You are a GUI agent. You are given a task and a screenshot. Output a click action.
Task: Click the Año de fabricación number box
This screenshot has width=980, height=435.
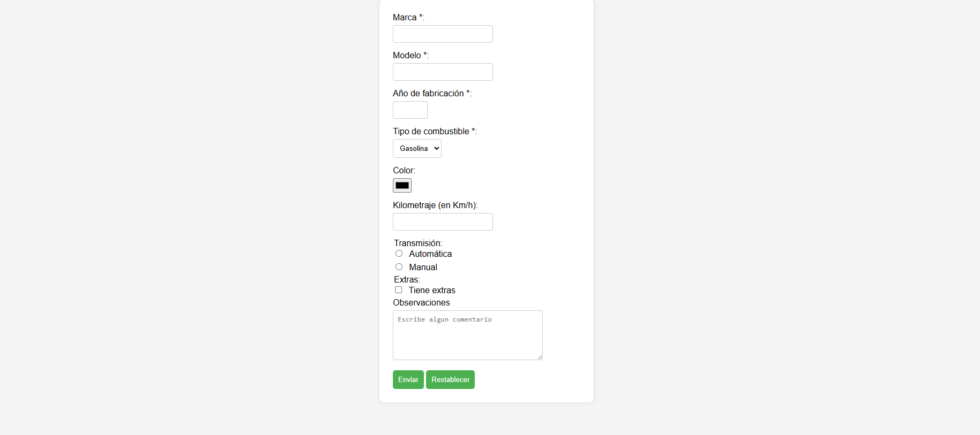410,110
